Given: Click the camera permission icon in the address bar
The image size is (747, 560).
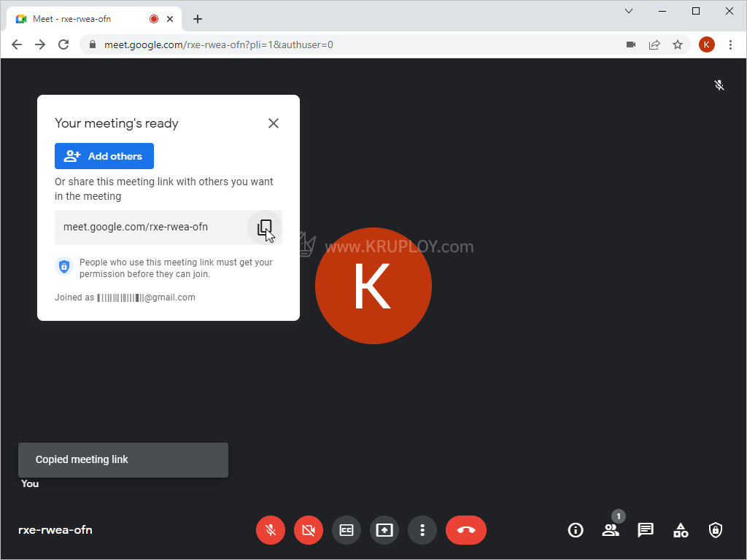Looking at the screenshot, I should point(631,44).
